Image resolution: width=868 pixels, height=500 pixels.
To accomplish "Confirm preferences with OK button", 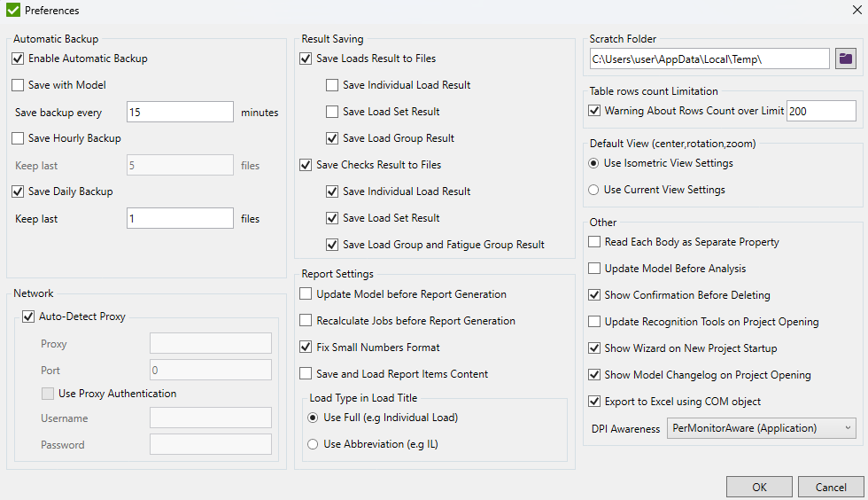I will 759,487.
